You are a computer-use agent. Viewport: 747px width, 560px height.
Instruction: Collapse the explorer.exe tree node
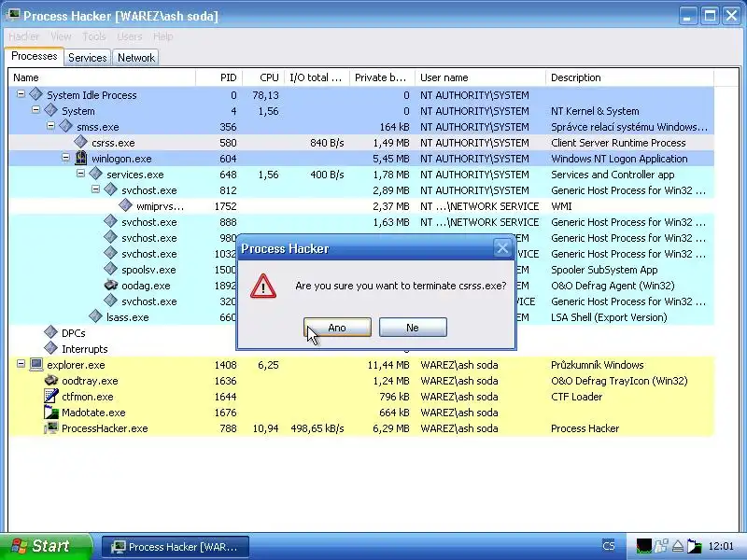pos(21,364)
